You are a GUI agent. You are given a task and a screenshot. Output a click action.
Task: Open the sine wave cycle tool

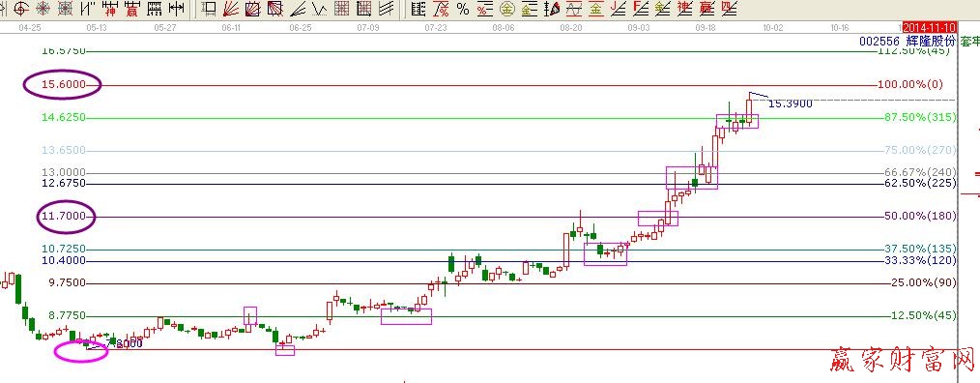click(574, 9)
